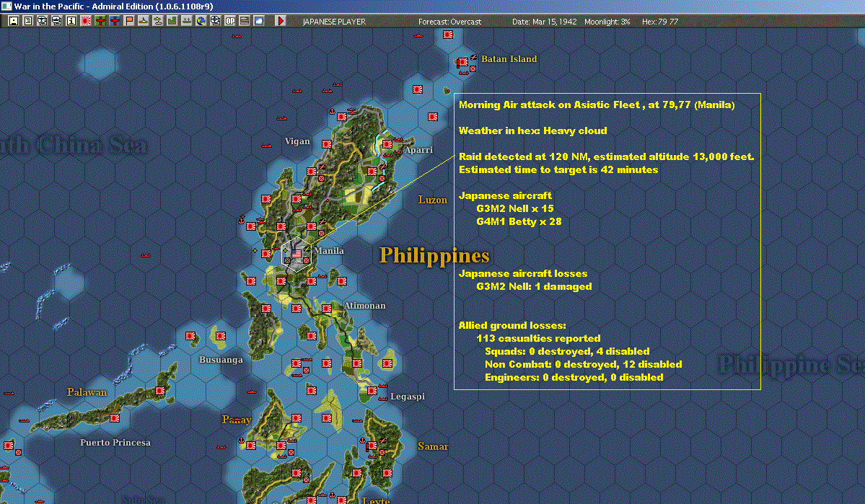Click the Puerto Princesa label

pyautogui.click(x=115, y=442)
